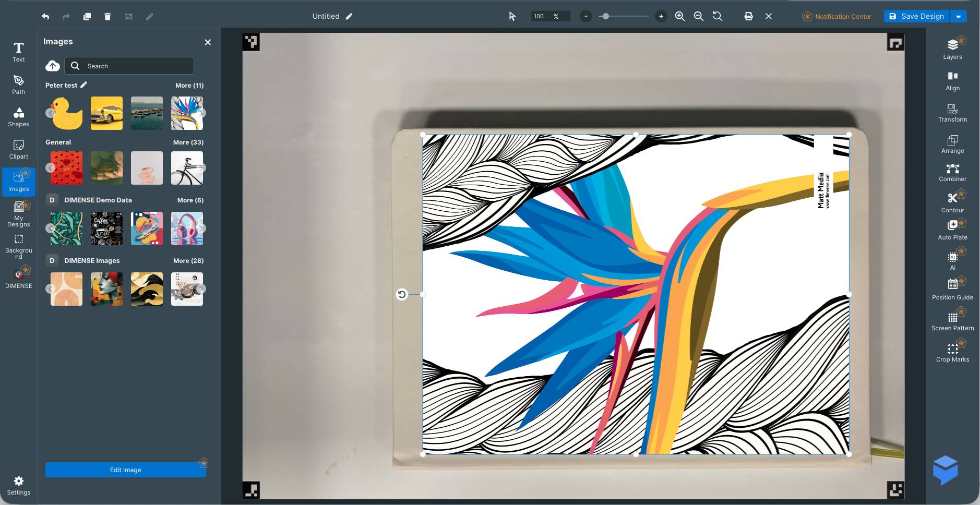980x505 pixels.
Task: Select the harbor boats thumbnail
Action: pos(147,113)
